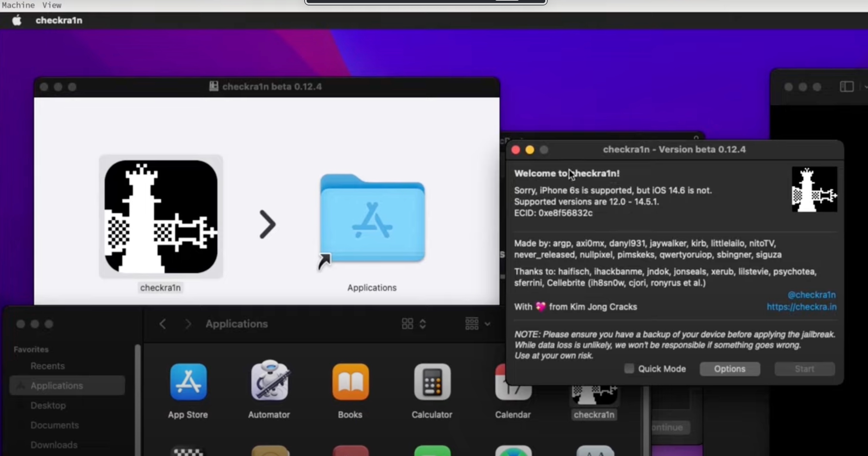Open the Machine menu

(18, 5)
